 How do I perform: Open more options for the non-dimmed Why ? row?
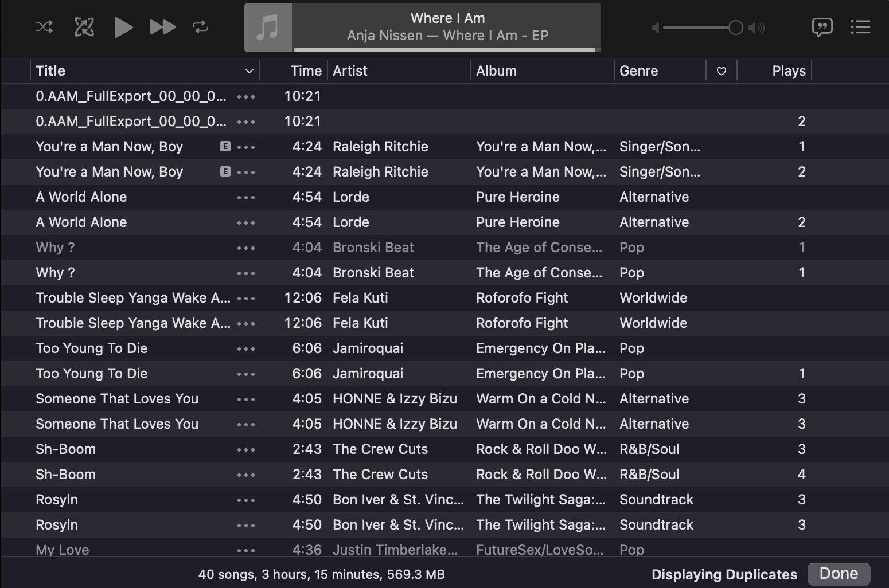tap(246, 273)
